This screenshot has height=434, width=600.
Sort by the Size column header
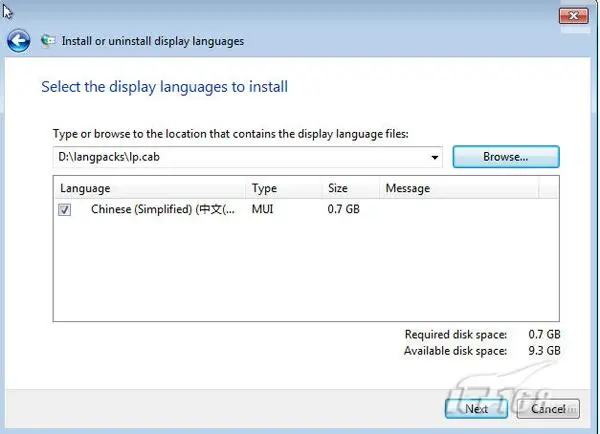351,188
